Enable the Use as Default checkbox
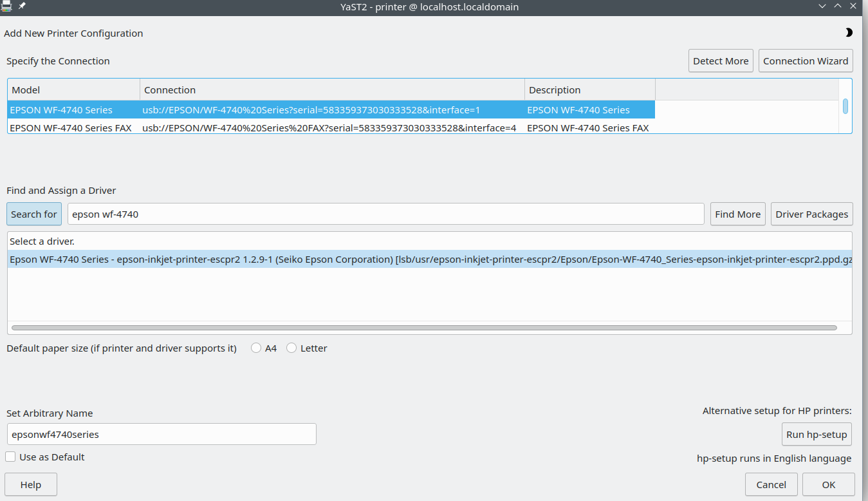Screen dimensions: 868x501 11,457
